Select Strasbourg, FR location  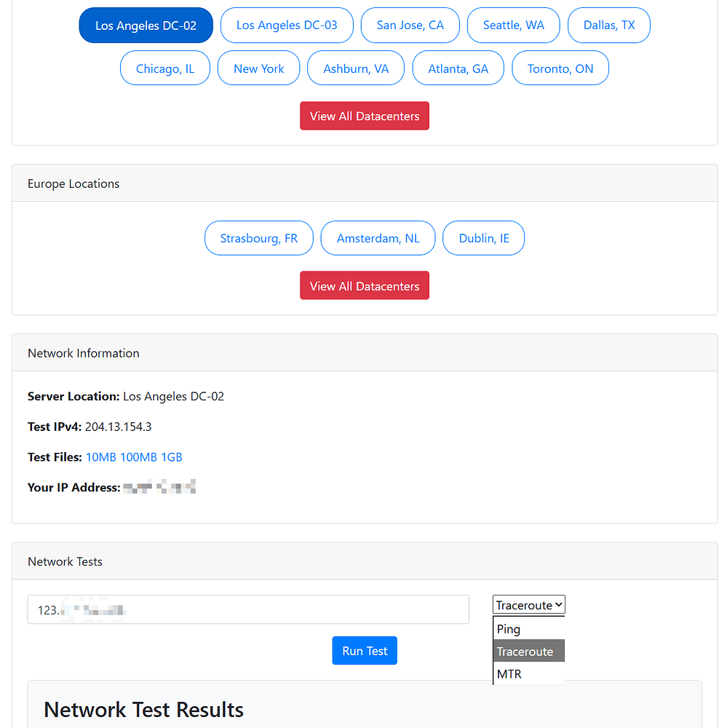click(x=258, y=238)
